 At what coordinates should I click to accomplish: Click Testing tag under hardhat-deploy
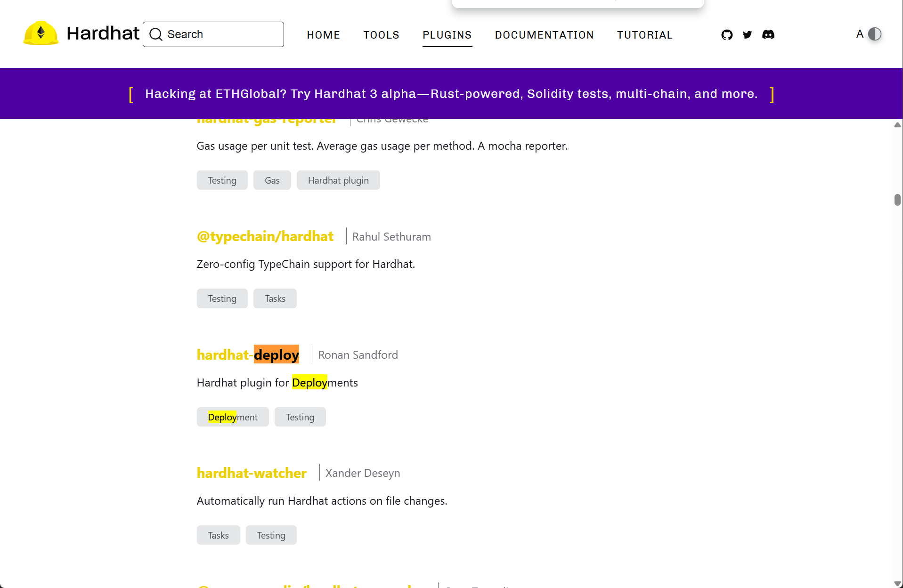(x=300, y=417)
